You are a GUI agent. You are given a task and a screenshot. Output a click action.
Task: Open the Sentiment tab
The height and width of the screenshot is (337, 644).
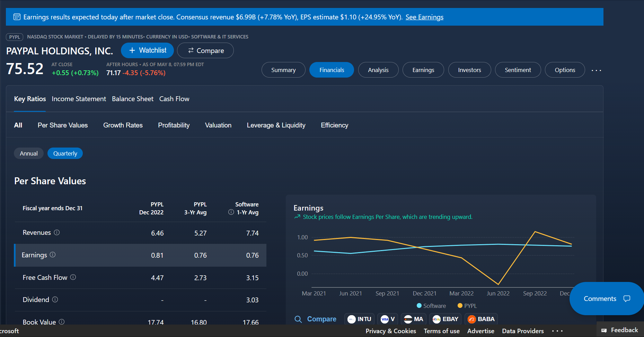pos(518,70)
